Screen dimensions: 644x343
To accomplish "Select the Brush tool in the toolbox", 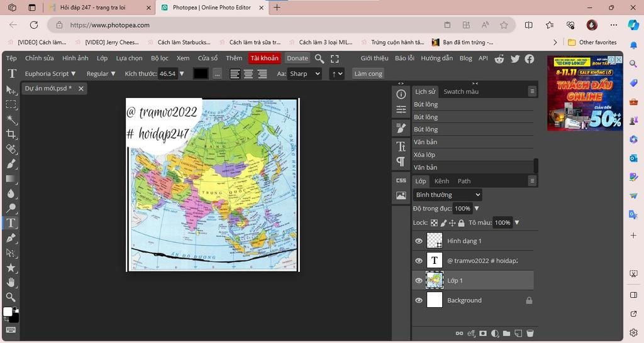I will [x=11, y=164].
